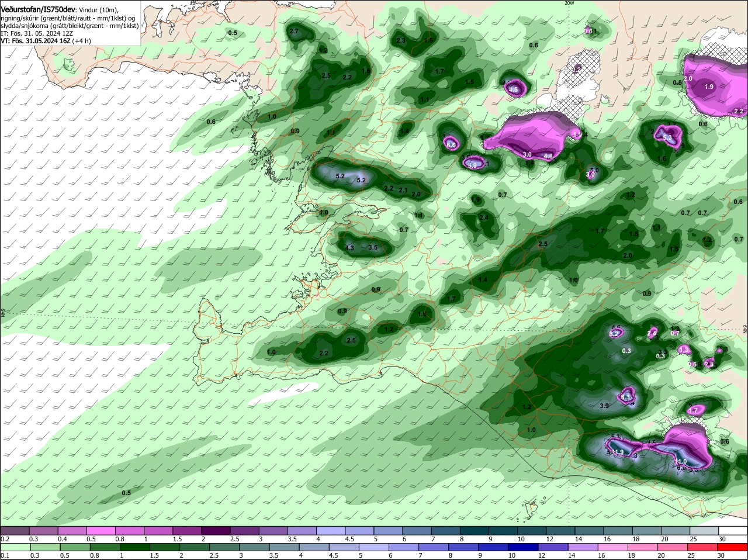Click lower legend row's lightest green 0.1 swatch
The image size is (748, 560).
coord(15,547)
